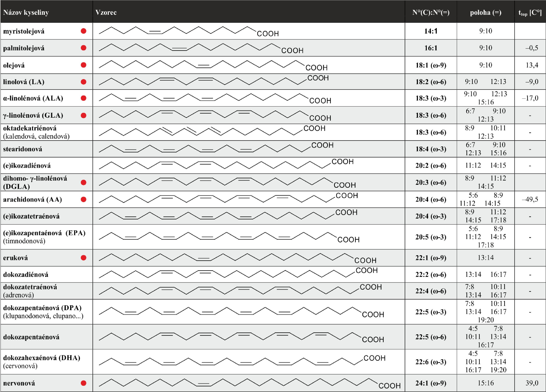Image resolution: width=546 pixels, height=392 pixels.
Task: Click the '18:2 (ω-6)' cell
Action: click(431, 82)
